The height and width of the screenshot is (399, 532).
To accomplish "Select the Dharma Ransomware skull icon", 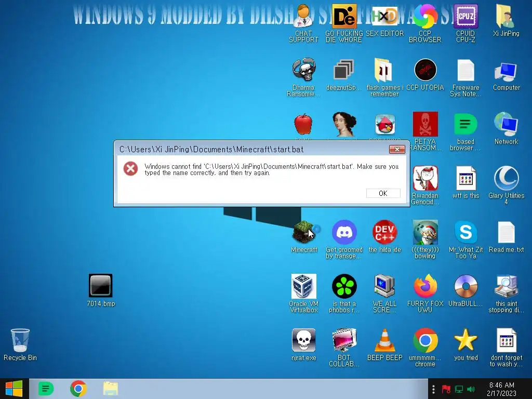I will [303, 70].
